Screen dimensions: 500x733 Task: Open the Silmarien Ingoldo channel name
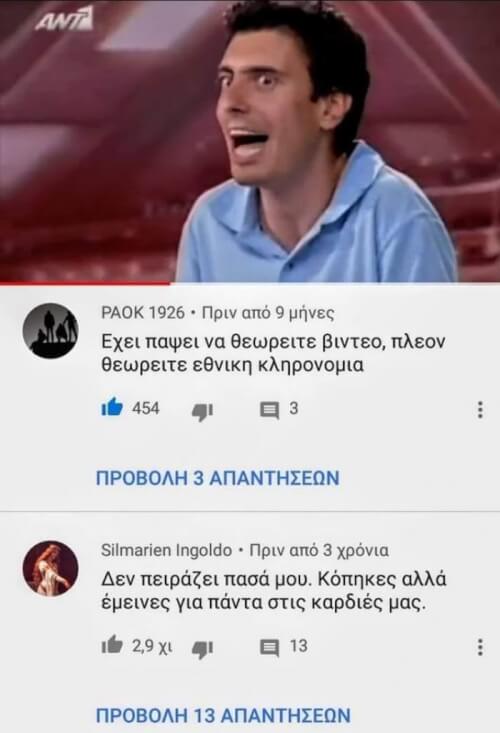point(166,550)
